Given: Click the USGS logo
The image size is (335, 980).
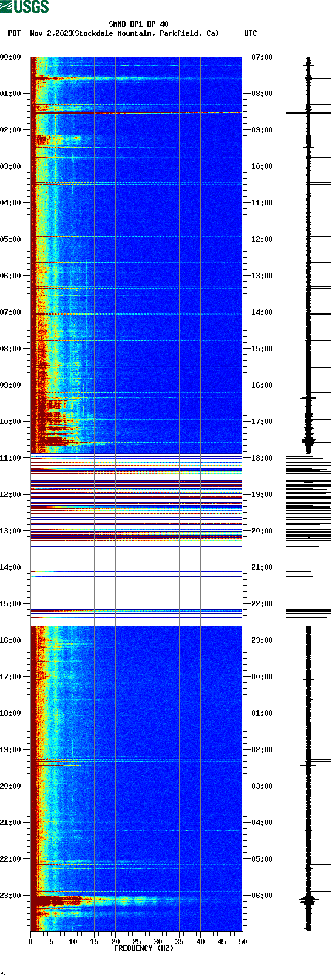Looking at the screenshot, I should point(24,7).
